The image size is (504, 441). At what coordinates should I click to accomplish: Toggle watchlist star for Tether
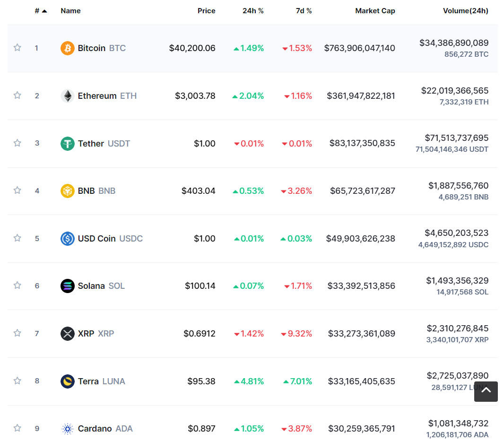pos(17,143)
